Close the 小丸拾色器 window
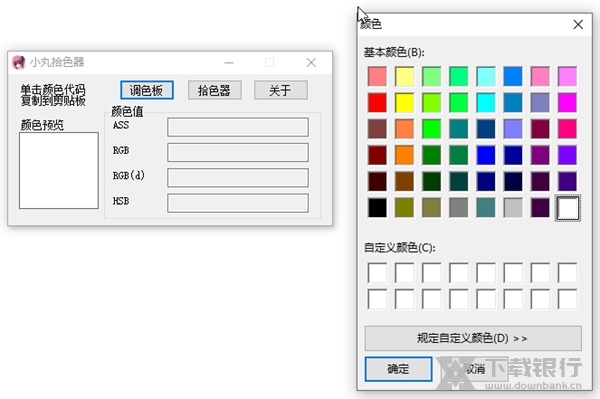Viewport: 600px width, 399px height. point(311,62)
